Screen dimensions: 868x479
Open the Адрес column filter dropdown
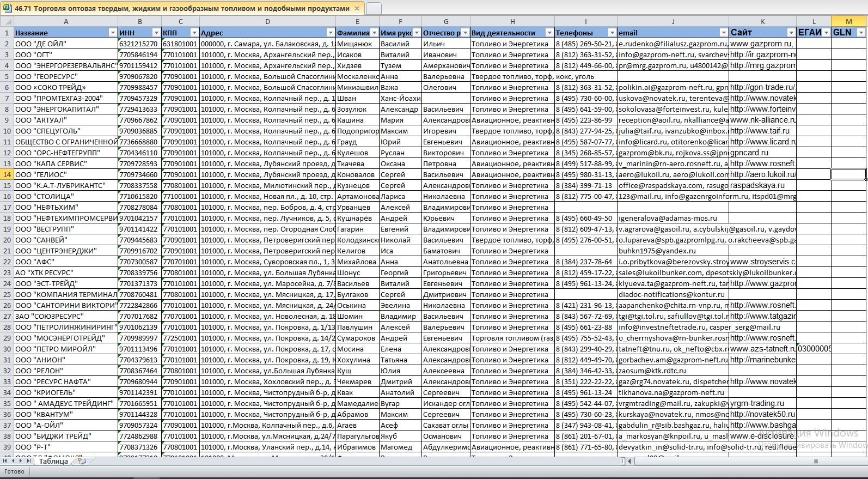[331, 33]
